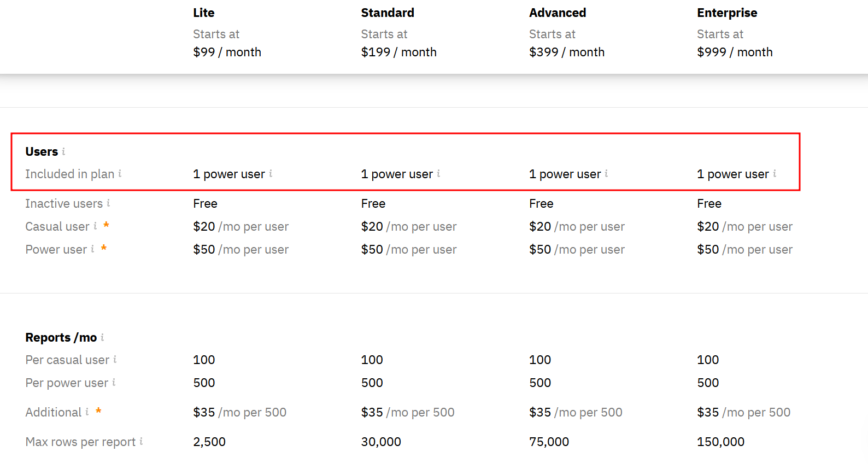The width and height of the screenshot is (868, 475).
Task: Click orange asterisk beside Additional reports row
Action: (98, 411)
